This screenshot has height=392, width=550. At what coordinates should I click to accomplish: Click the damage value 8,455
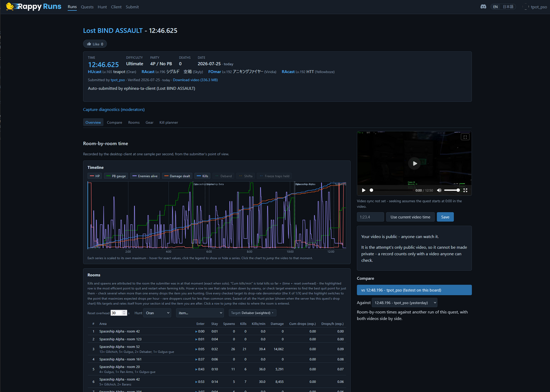(279, 382)
